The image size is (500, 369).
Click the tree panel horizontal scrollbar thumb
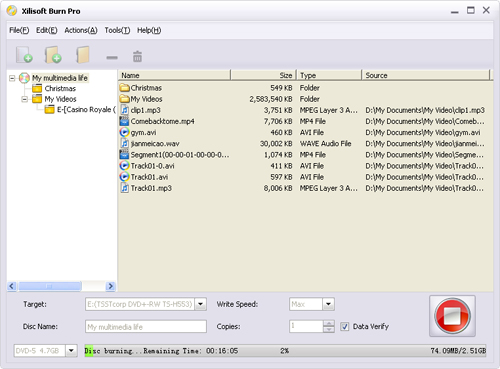pos(50,286)
